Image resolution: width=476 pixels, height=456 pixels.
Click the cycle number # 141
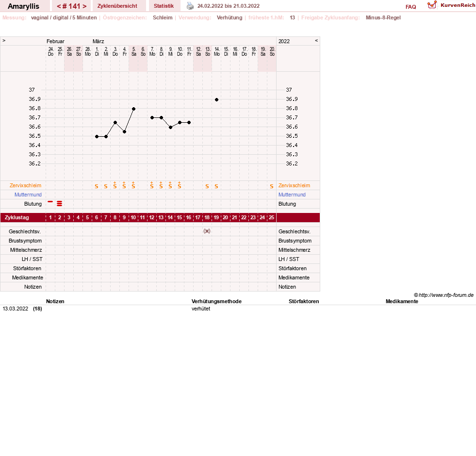click(x=71, y=6)
